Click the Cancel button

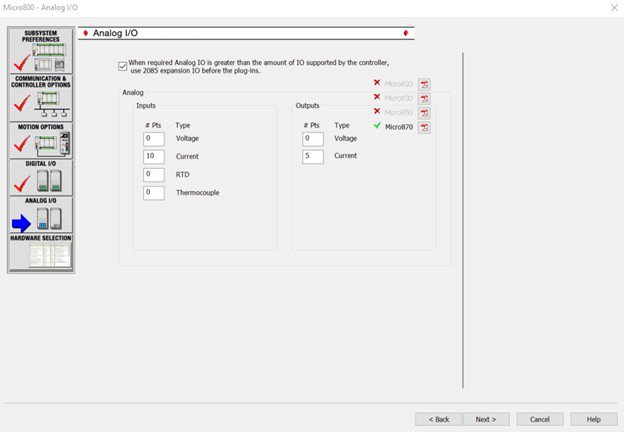coord(540,419)
